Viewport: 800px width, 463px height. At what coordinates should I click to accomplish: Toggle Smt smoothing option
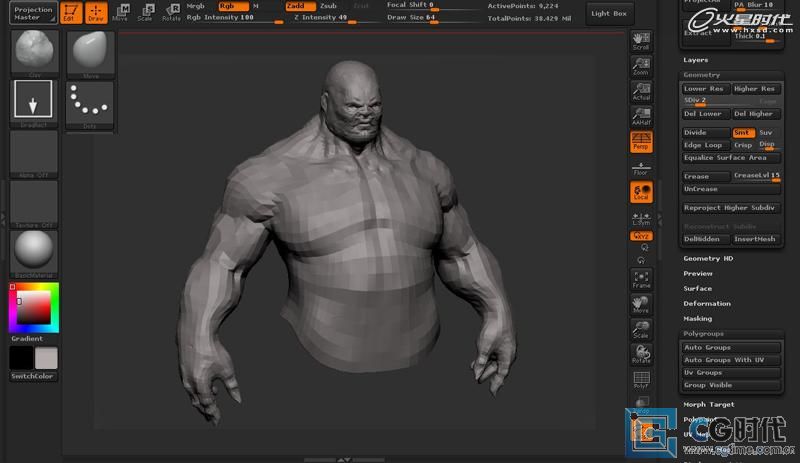(x=743, y=133)
